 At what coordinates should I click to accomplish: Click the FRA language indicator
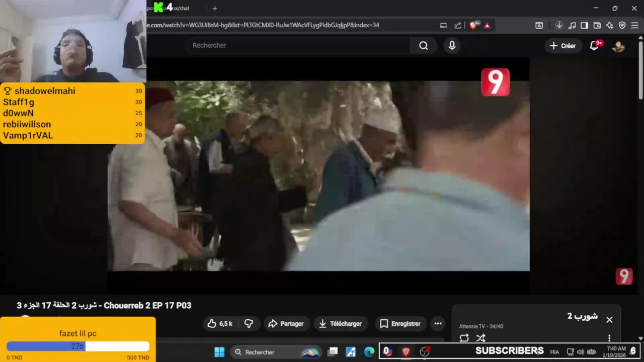(554, 352)
